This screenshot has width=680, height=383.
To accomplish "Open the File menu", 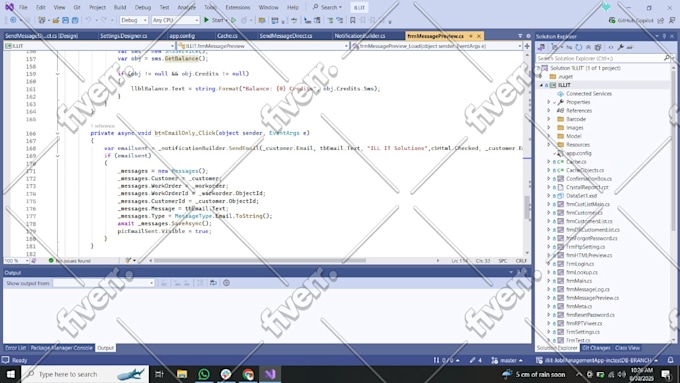I will click(23, 7).
